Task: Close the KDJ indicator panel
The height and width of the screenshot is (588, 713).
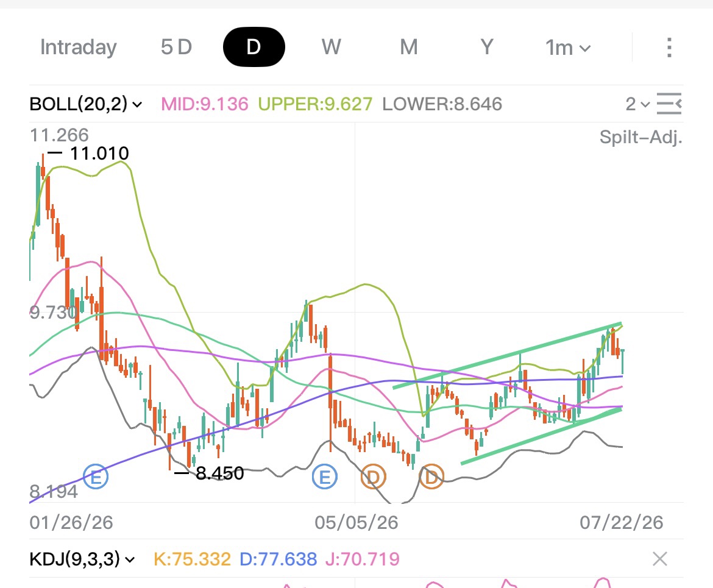Action: coord(660,558)
